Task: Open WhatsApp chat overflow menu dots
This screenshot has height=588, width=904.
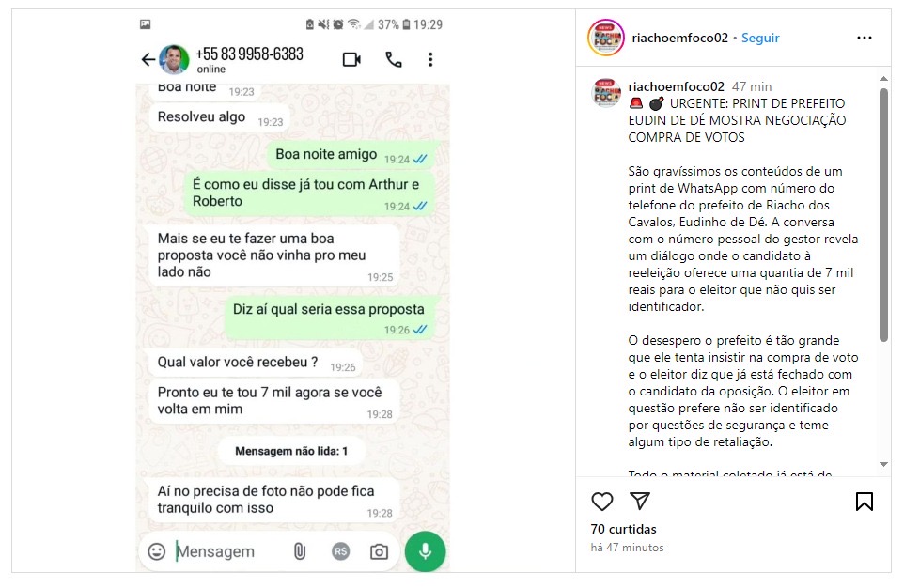Action: pyautogui.click(x=430, y=59)
